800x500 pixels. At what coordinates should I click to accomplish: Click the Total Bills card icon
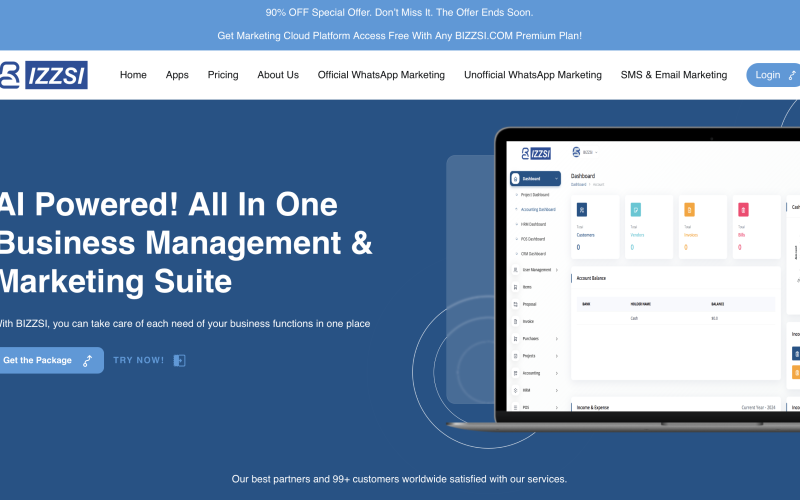tap(743, 210)
